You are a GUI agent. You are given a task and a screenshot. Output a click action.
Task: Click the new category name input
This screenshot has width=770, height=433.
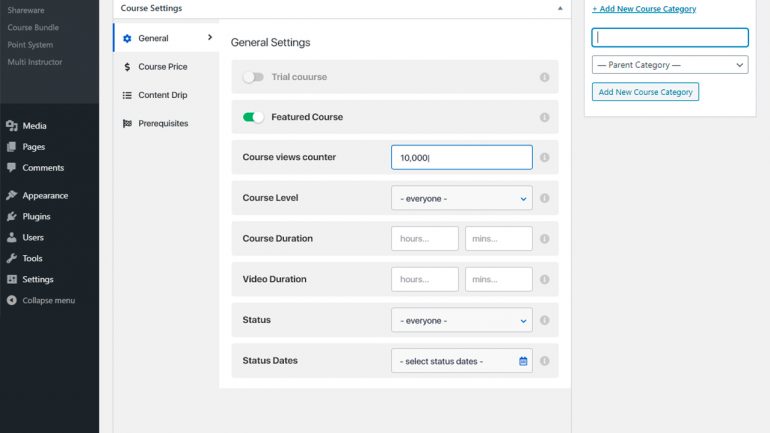pyautogui.click(x=670, y=37)
